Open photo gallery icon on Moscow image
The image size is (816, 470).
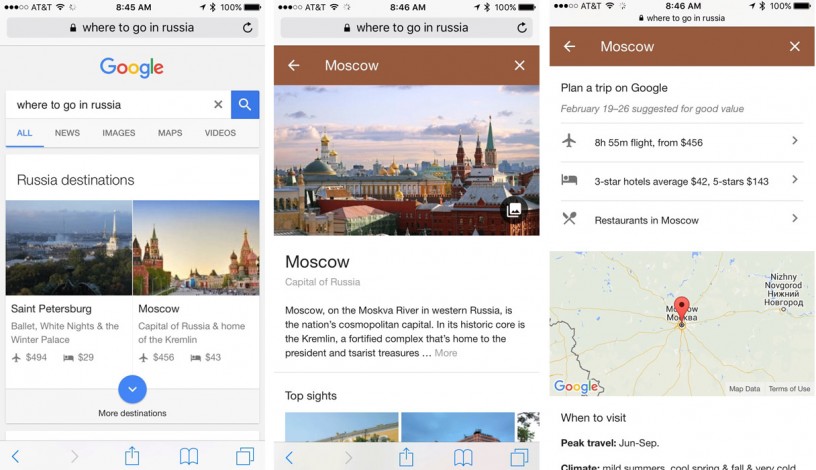pyautogui.click(x=514, y=209)
